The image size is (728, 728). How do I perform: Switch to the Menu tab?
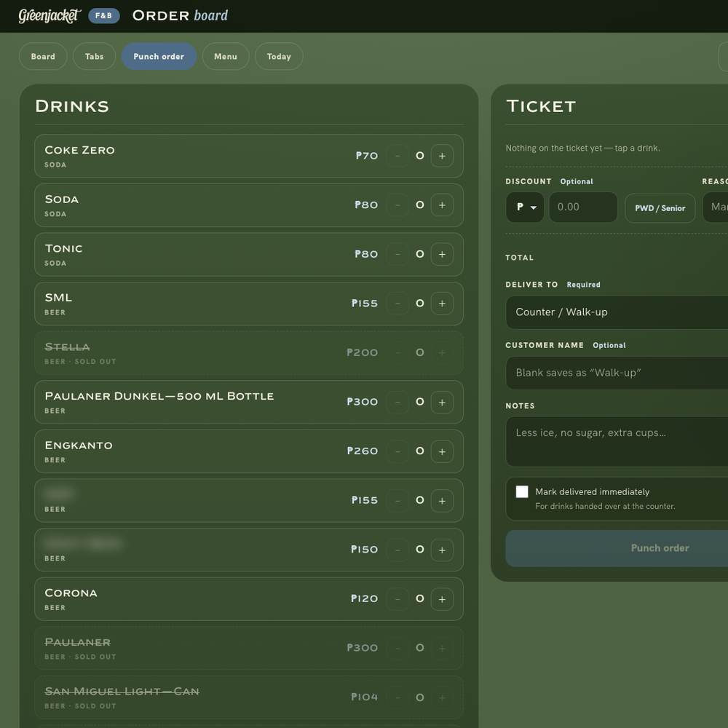tap(226, 56)
